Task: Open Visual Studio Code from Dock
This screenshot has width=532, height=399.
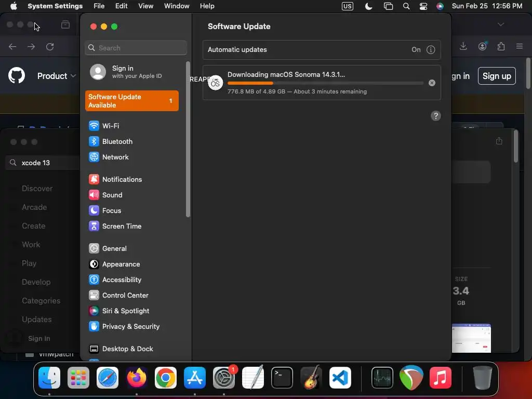Action: (340, 378)
